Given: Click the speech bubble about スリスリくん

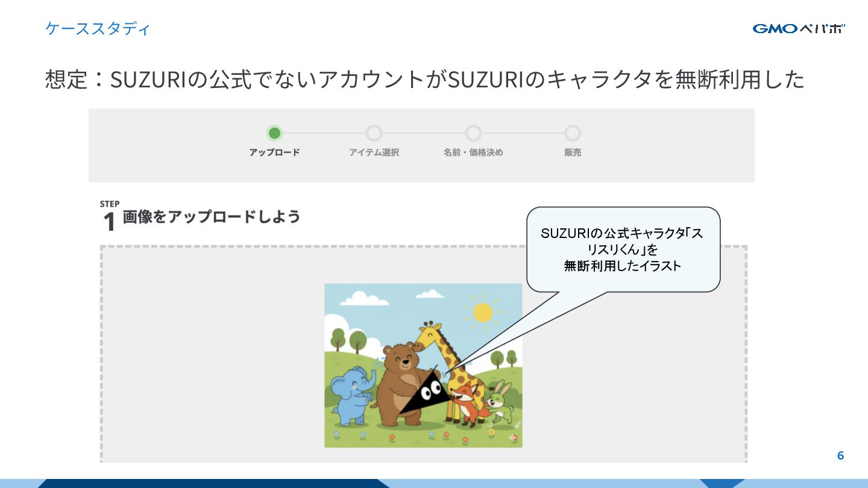Looking at the screenshot, I should (623, 249).
